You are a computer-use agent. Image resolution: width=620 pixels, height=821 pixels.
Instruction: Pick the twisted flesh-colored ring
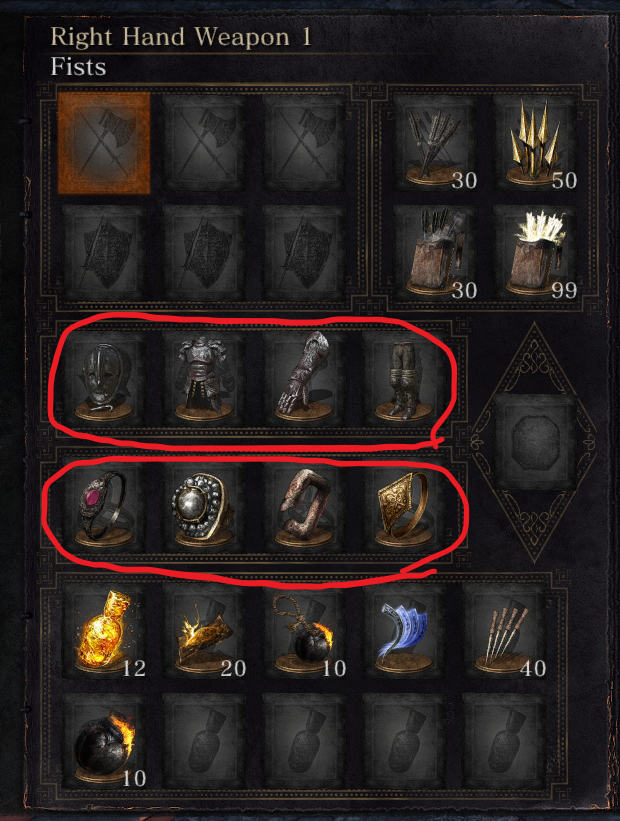click(x=304, y=506)
